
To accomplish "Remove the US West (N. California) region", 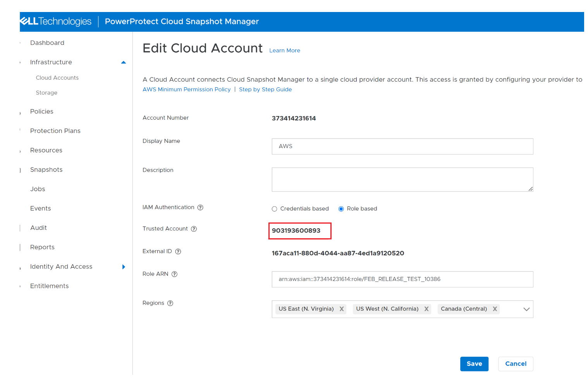I will pos(426,309).
